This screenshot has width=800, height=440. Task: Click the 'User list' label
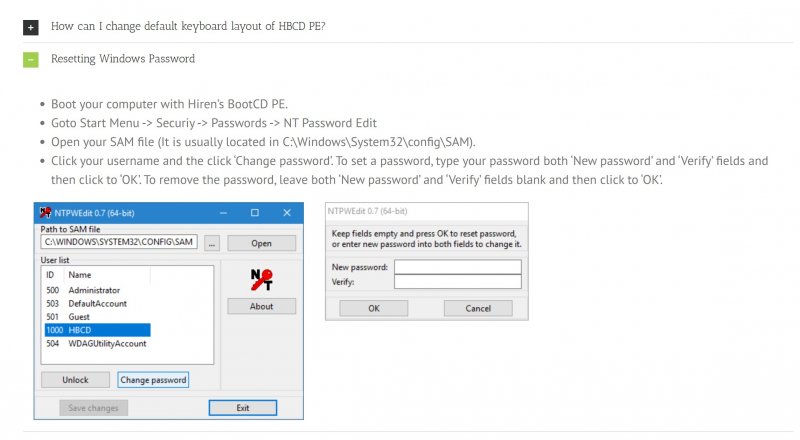click(x=55, y=260)
